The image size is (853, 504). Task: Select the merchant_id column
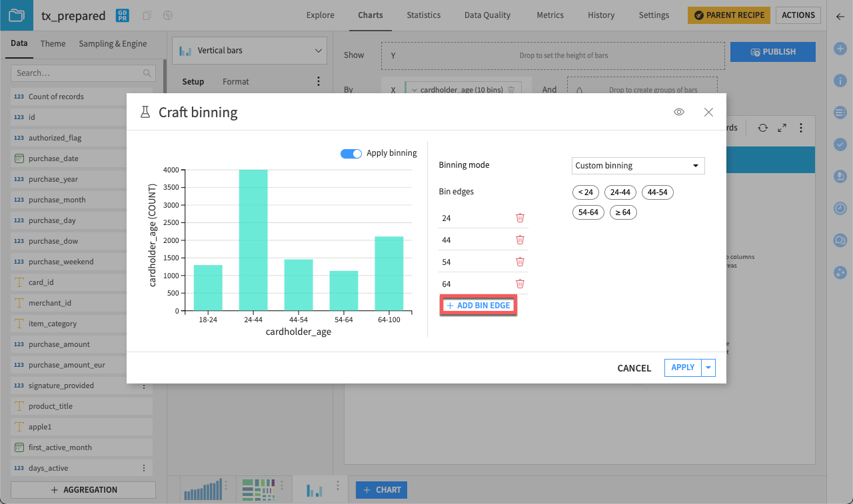pyautogui.click(x=81, y=303)
